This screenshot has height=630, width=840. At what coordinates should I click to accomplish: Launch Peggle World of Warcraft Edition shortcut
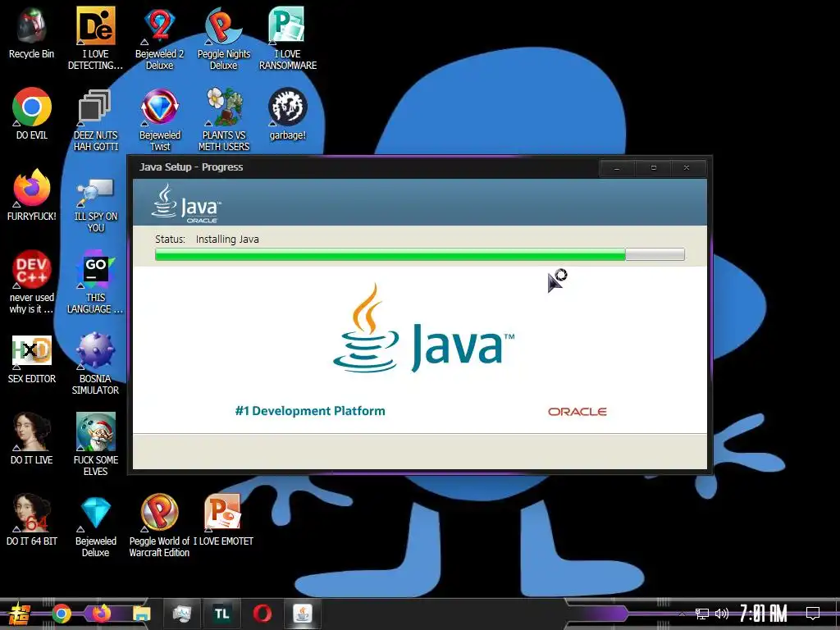click(x=160, y=526)
